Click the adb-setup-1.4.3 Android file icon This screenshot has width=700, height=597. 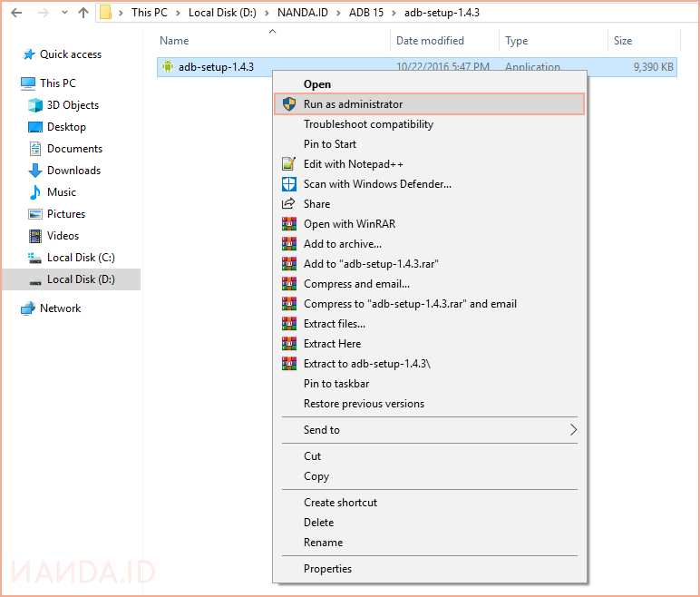point(167,66)
